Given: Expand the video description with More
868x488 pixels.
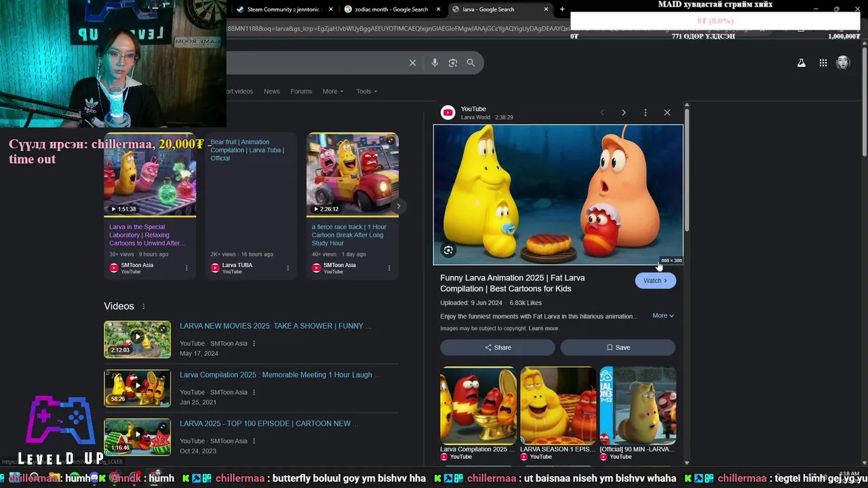Looking at the screenshot, I should (663, 316).
